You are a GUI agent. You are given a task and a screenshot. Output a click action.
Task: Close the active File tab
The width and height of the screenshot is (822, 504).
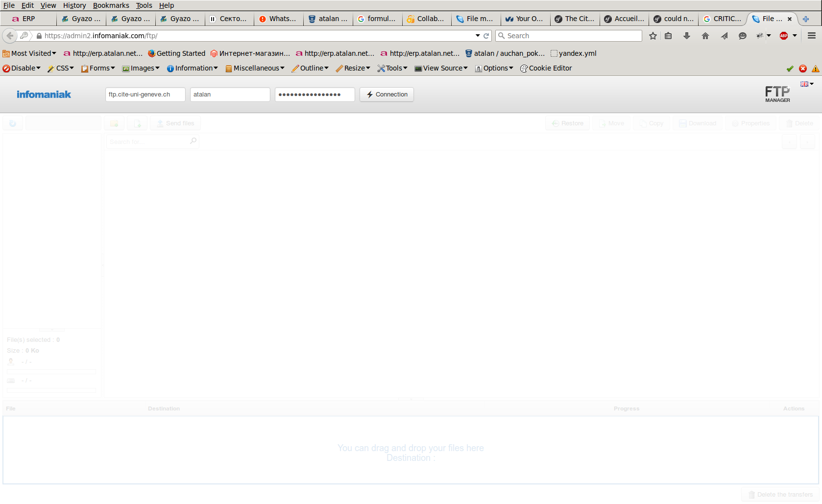tap(790, 19)
